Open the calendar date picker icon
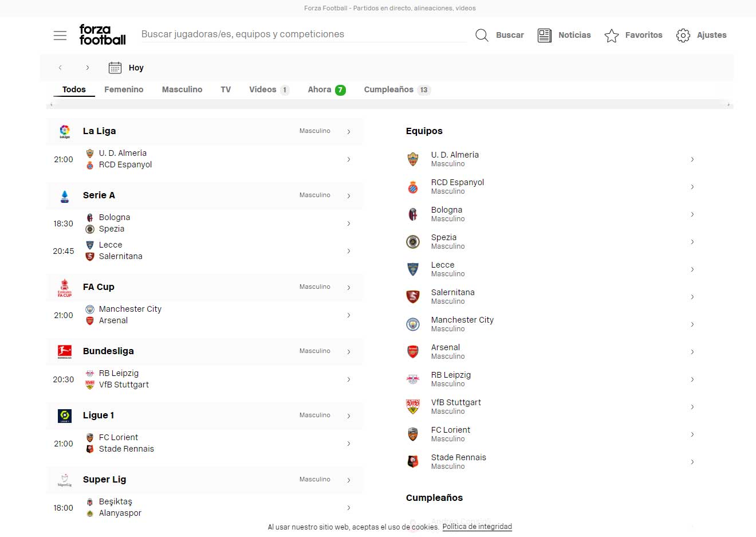Viewport: 756px width, 537px height. [115, 68]
